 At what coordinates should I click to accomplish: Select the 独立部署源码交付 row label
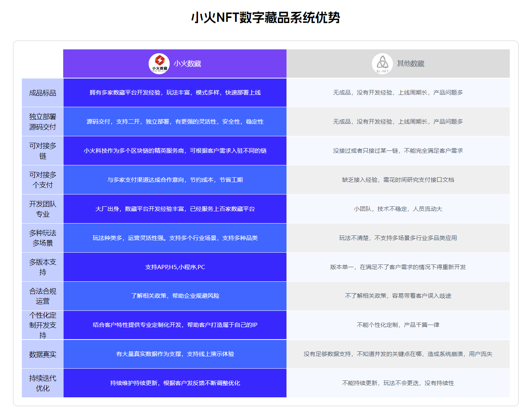point(43,122)
